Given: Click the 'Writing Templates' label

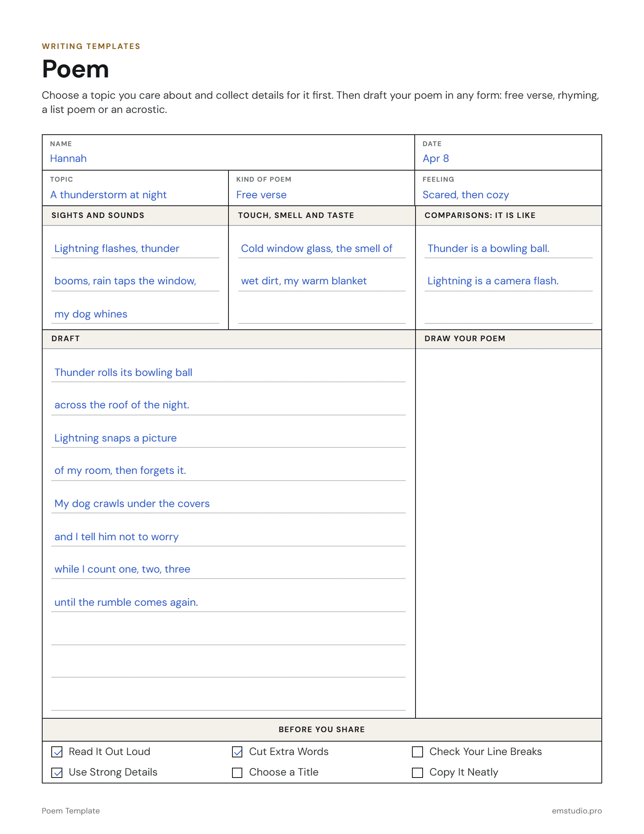Looking at the screenshot, I should point(91,46).
